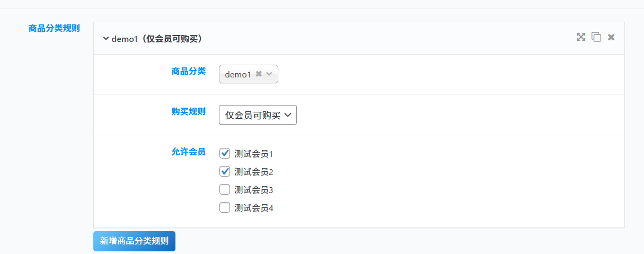Screen dimensions: 644x254
Task: Click the demo1（仅会员可购买）header title
Action: [157, 39]
